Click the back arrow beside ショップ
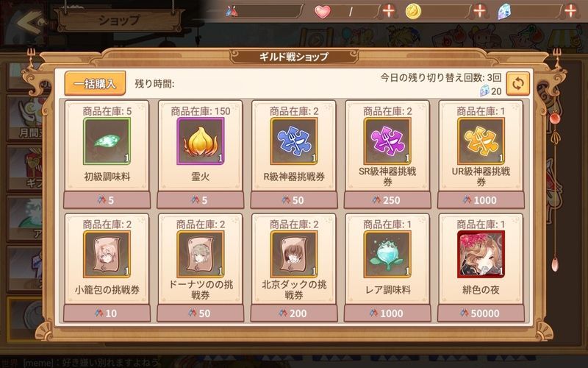The image size is (588, 368). (x=31, y=23)
